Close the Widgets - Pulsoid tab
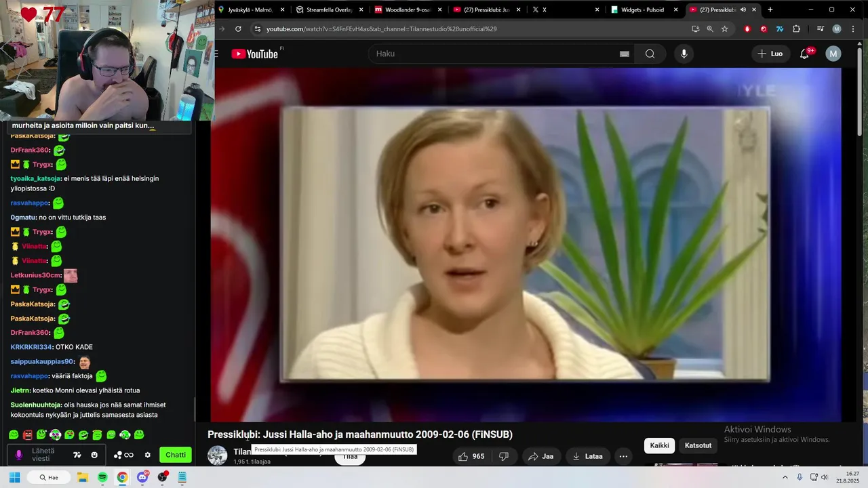 coord(675,9)
